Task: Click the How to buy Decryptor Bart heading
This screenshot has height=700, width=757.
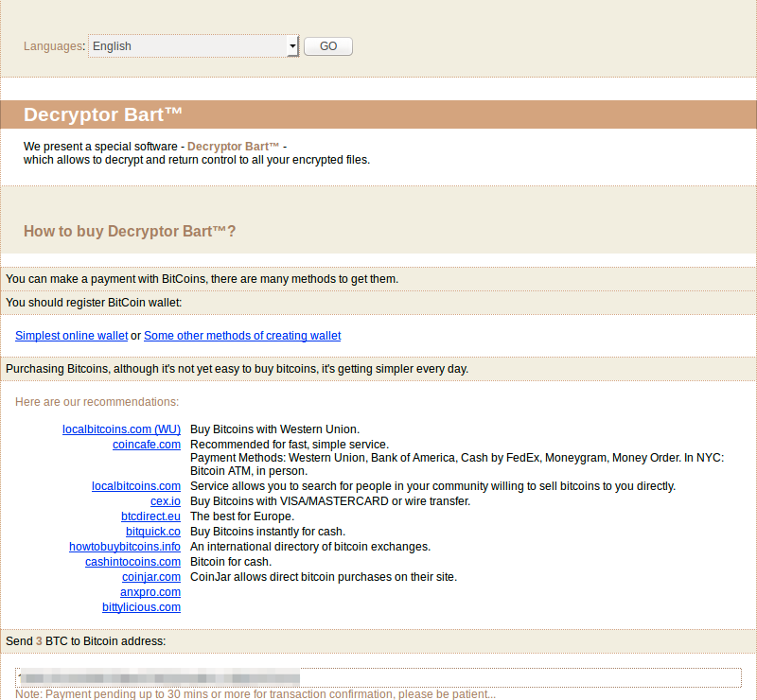Action: pos(130,232)
